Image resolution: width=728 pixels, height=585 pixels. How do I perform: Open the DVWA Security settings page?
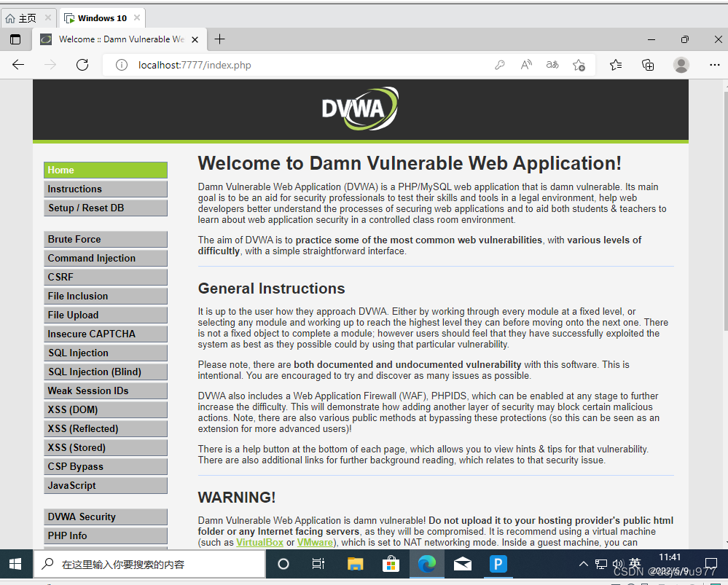pyautogui.click(x=106, y=517)
